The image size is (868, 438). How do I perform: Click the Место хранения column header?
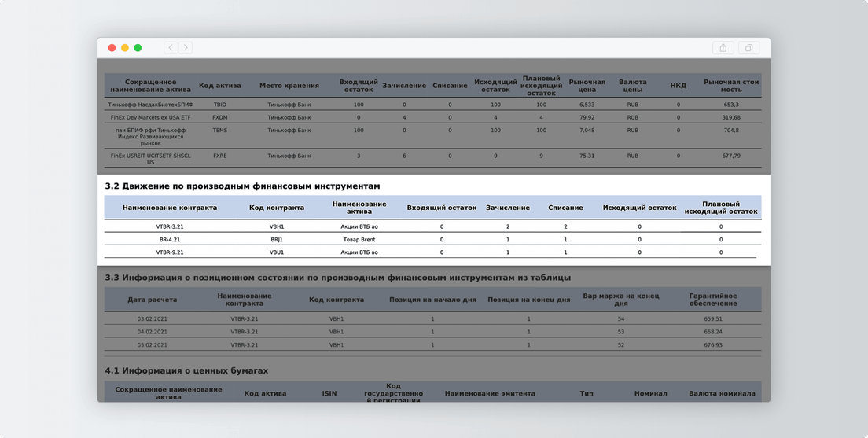click(289, 86)
